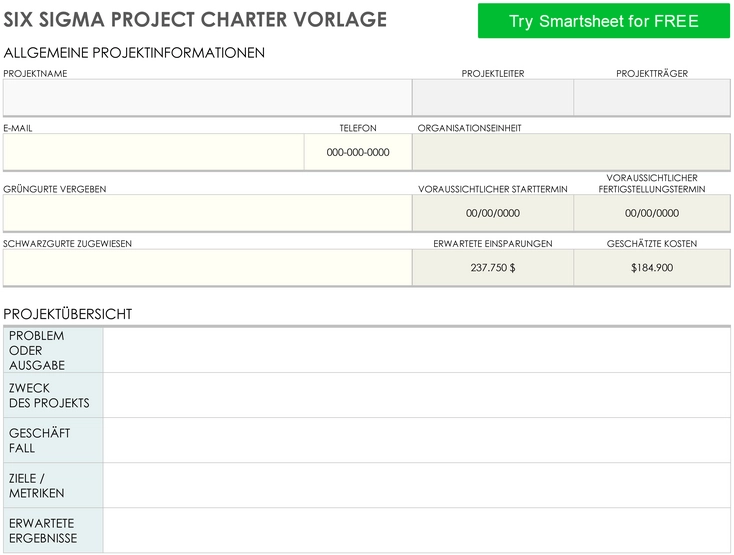Click the Projektübersicht section heading
The width and height of the screenshot is (734, 555).
point(67,314)
